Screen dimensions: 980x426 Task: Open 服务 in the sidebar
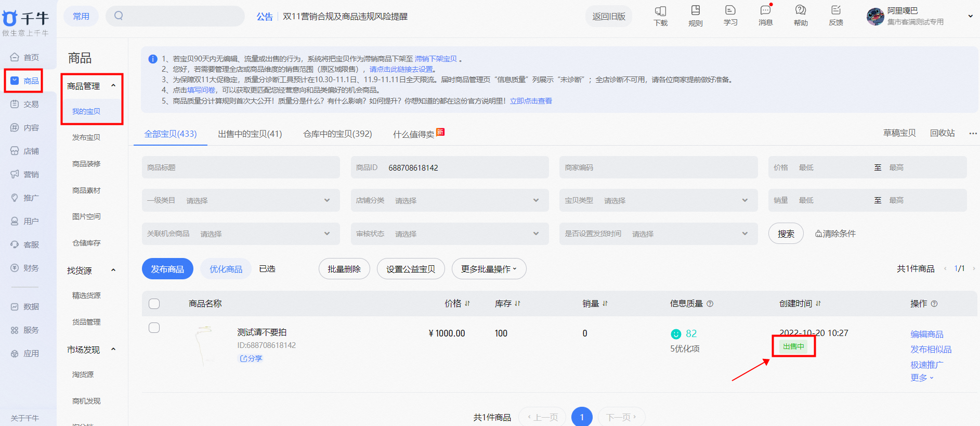pos(25,330)
